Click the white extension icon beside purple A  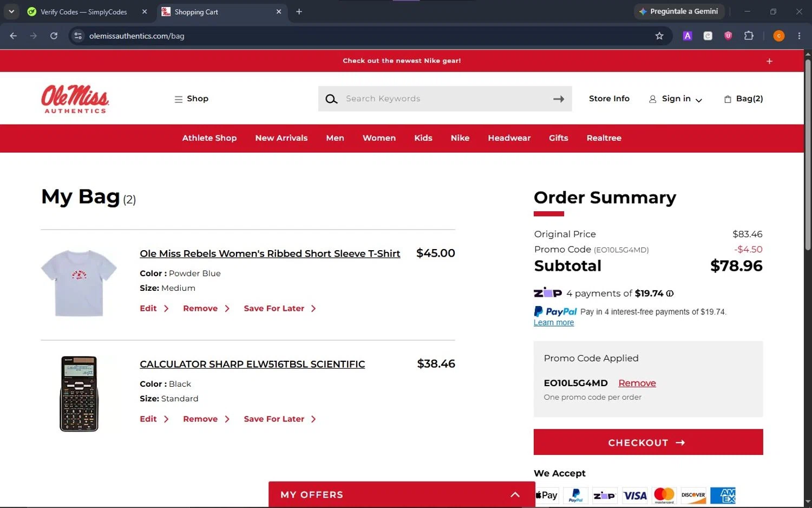pos(708,36)
